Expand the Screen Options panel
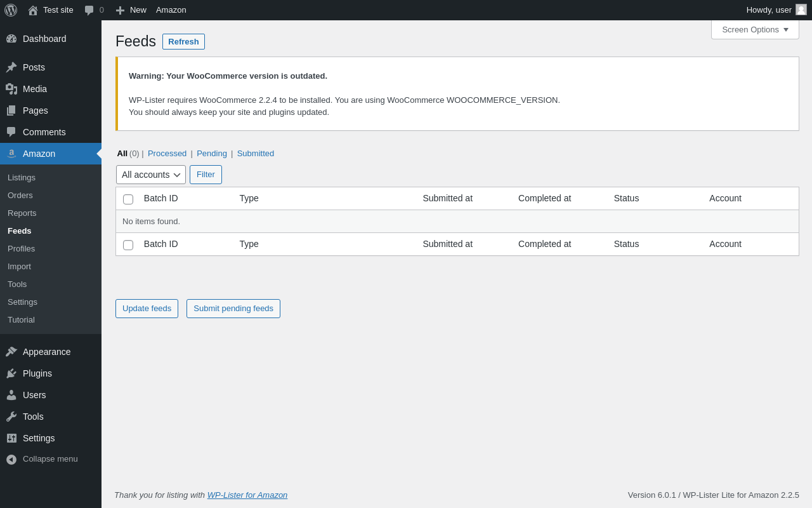This screenshot has width=812, height=508. 755,29
